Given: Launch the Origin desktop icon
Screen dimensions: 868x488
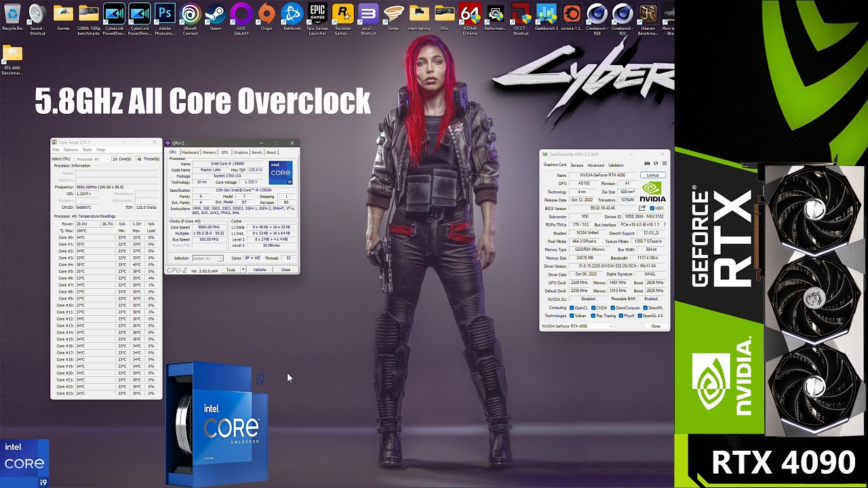Looking at the screenshot, I should click(x=267, y=18).
